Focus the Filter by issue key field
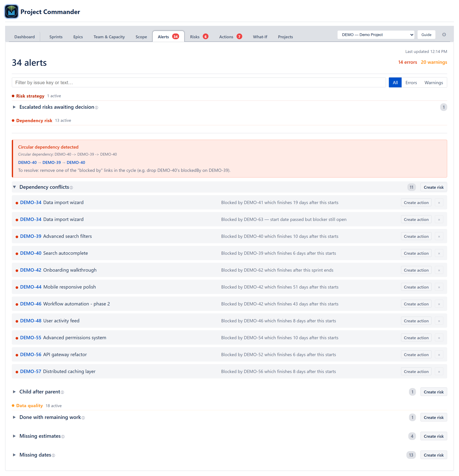The width and height of the screenshot is (459, 476). coord(199,83)
